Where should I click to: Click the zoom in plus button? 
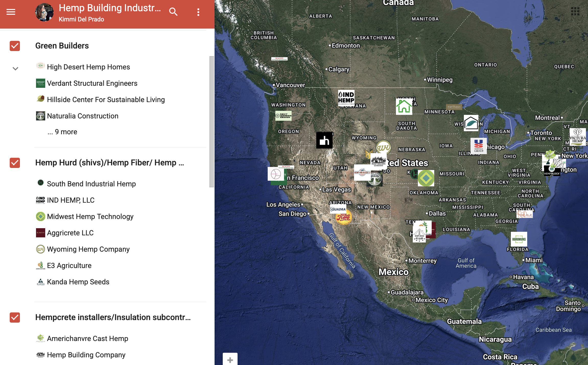(x=230, y=360)
